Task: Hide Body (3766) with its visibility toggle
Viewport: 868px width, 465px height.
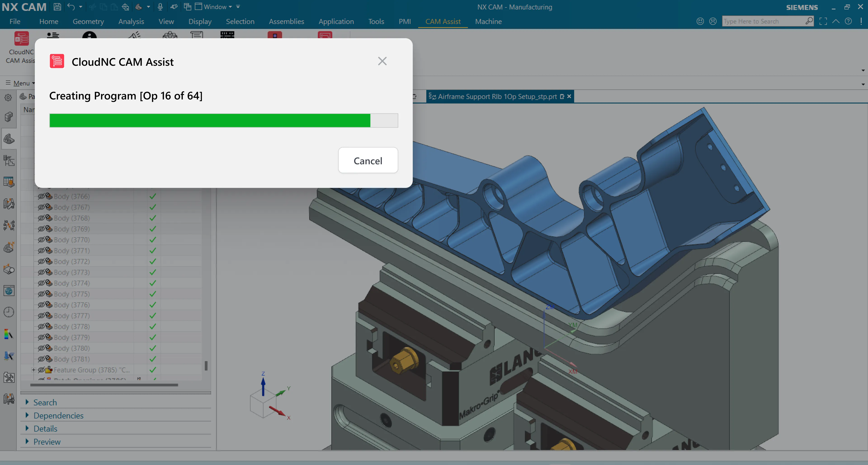Action: tap(41, 196)
